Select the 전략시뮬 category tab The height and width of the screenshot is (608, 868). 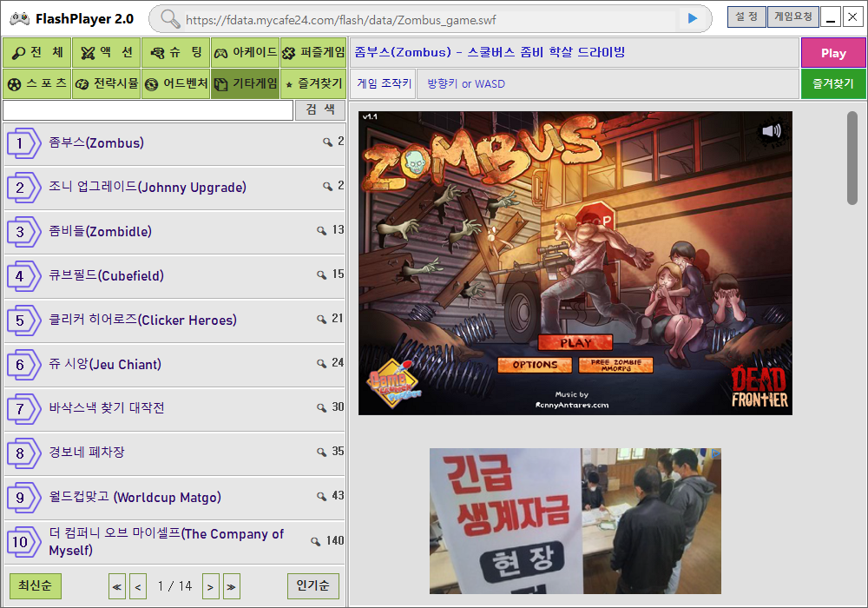pyautogui.click(x=106, y=83)
